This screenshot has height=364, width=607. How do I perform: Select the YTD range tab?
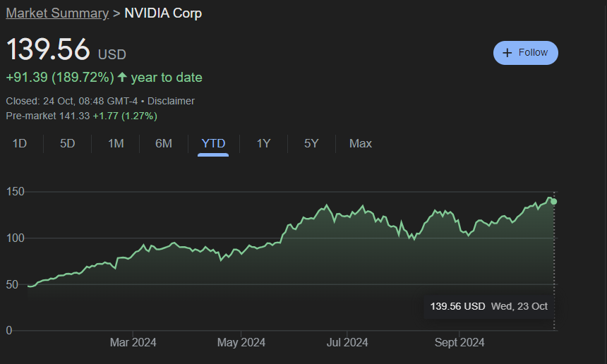click(213, 143)
